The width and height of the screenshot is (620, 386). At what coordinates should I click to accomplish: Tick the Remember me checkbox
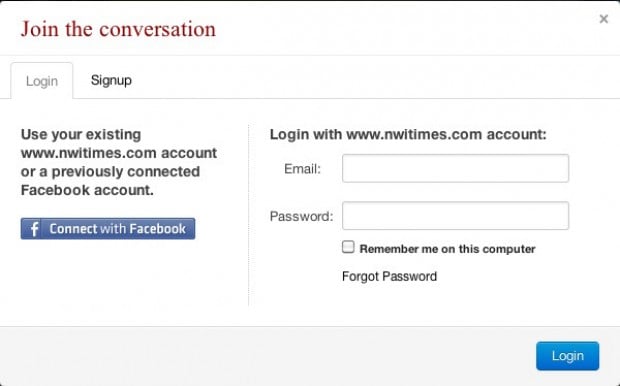pos(348,247)
